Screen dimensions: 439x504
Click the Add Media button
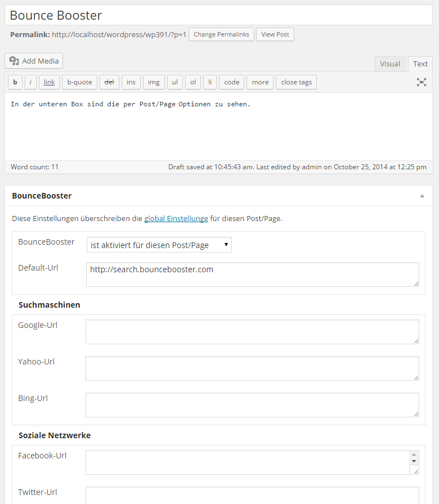[x=34, y=61]
